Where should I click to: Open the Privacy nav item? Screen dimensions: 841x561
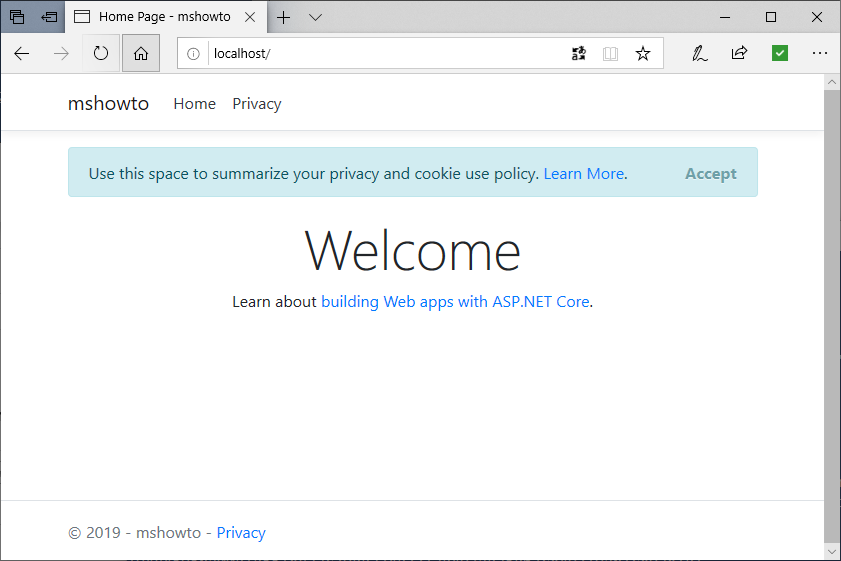[257, 104]
